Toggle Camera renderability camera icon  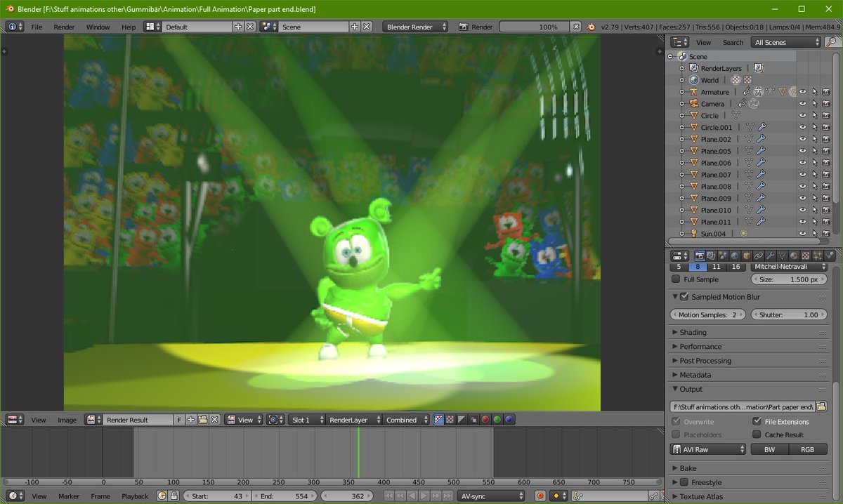(826, 104)
